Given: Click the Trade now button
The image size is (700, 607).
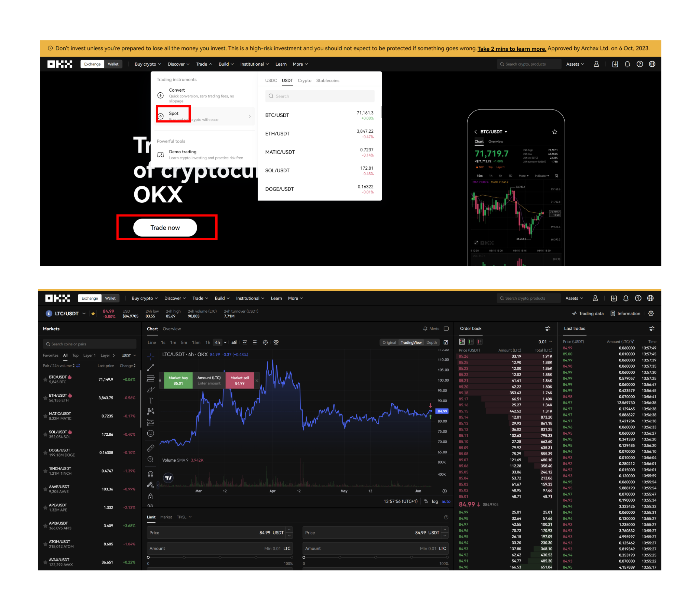Looking at the screenshot, I should point(165,227).
